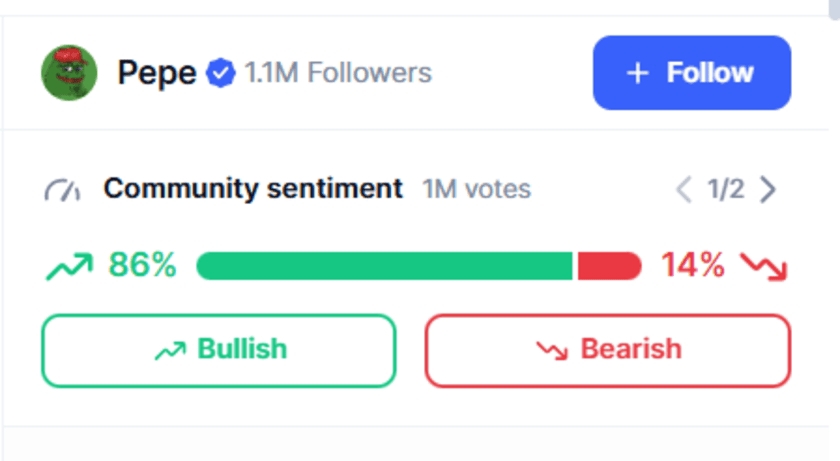840x461 pixels.
Task: Click the Pepe coin name
Action: pos(157,73)
